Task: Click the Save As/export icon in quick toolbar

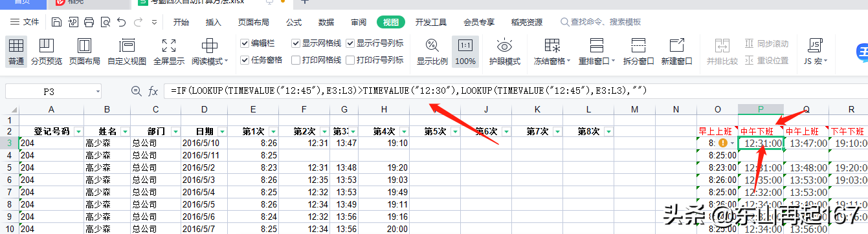Action: pos(73,23)
